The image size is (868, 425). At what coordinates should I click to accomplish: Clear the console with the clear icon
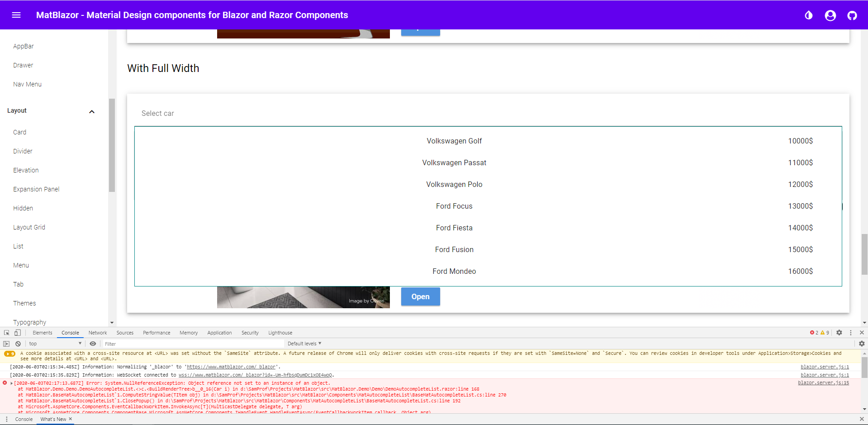pyautogui.click(x=18, y=344)
